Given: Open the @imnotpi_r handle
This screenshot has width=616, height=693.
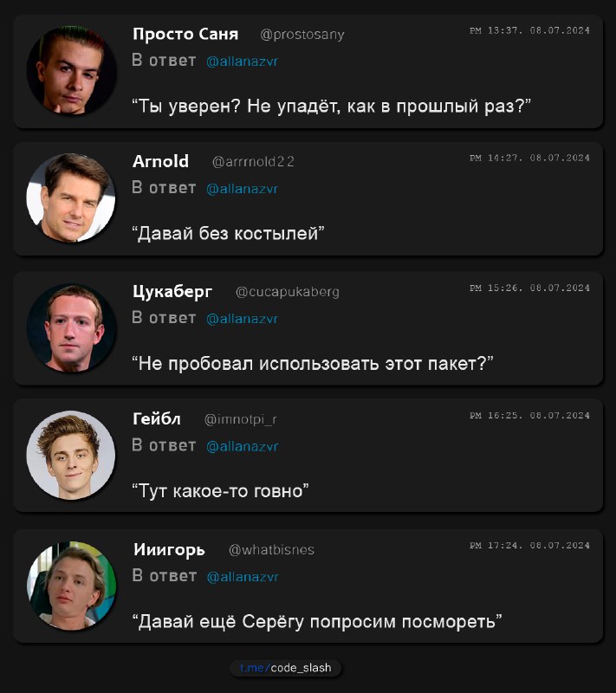Looking at the screenshot, I should click(x=240, y=419).
